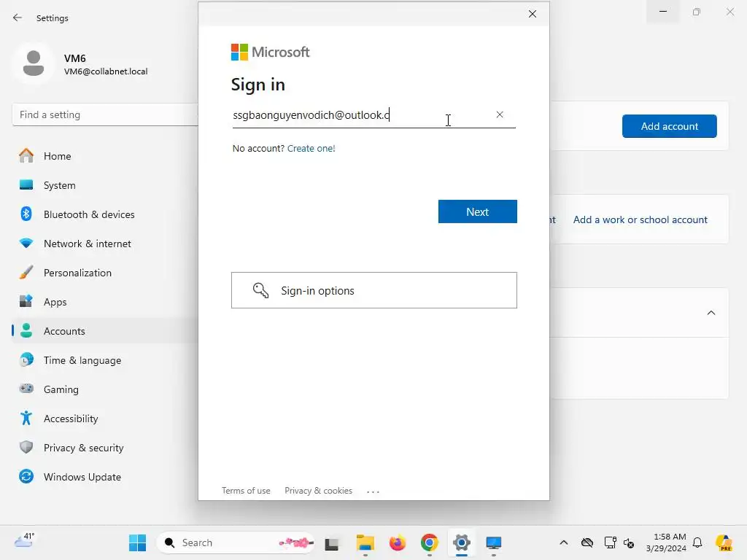
Task: Click the Personalization paintbrush icon
Action: 26,273
